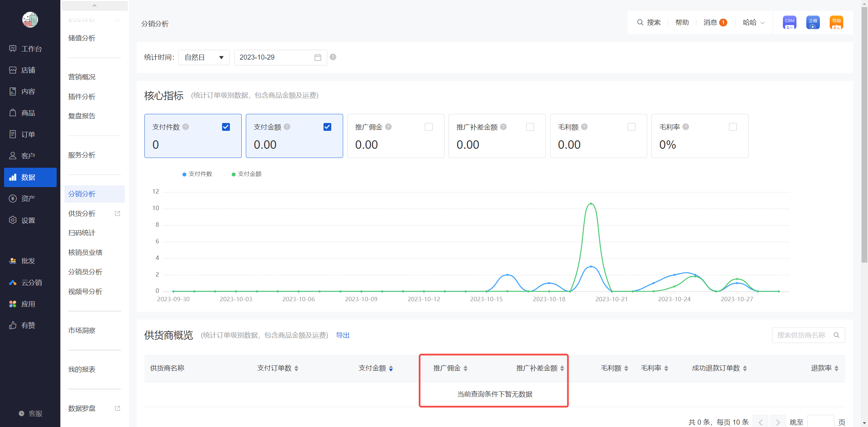868x427 pixels.
Task: Open external link icon next to 供货分析
Action: click(x=117, y=213)
